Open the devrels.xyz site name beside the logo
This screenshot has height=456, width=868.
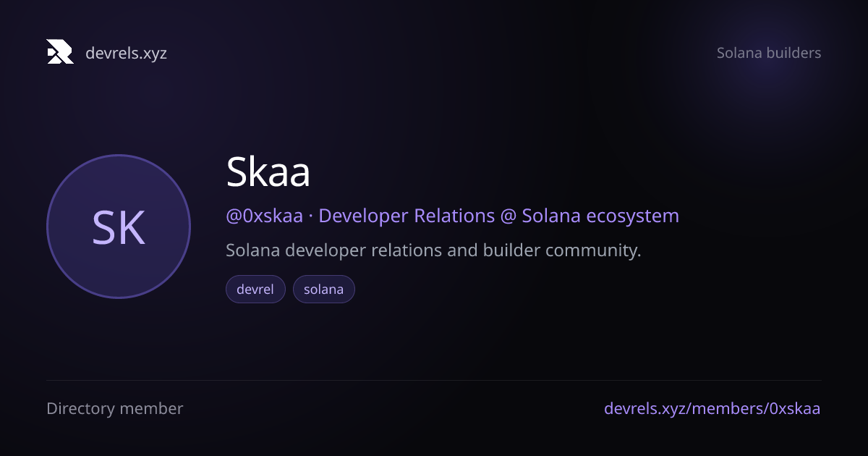[126, 53]
